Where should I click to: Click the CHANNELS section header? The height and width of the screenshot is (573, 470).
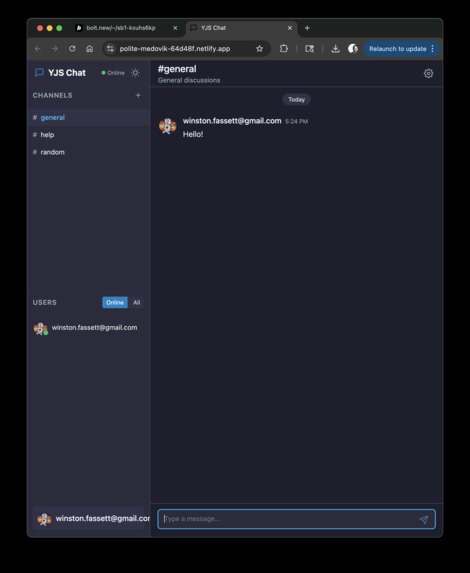(53, 95)
